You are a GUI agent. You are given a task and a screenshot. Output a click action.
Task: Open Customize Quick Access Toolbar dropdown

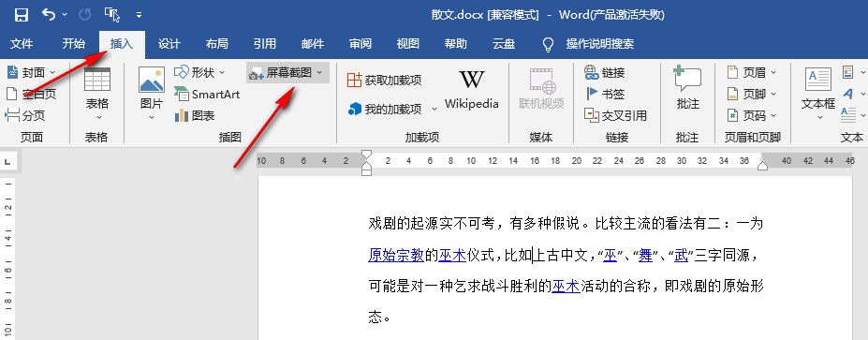(139, 15)
